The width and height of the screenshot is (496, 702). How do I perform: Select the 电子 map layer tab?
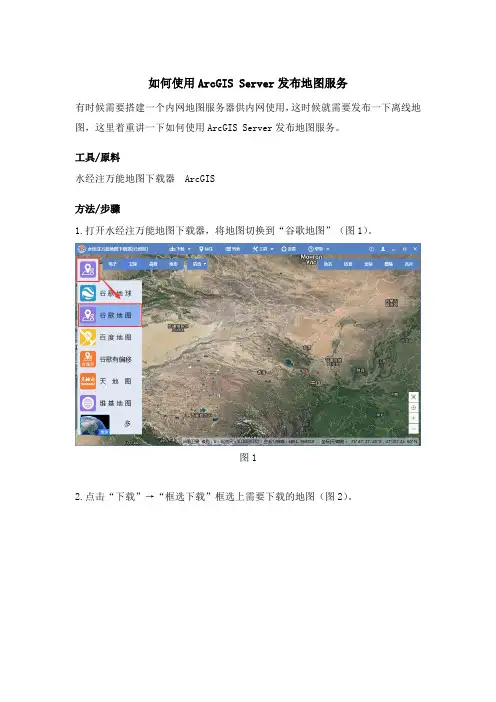pos(112,264)
